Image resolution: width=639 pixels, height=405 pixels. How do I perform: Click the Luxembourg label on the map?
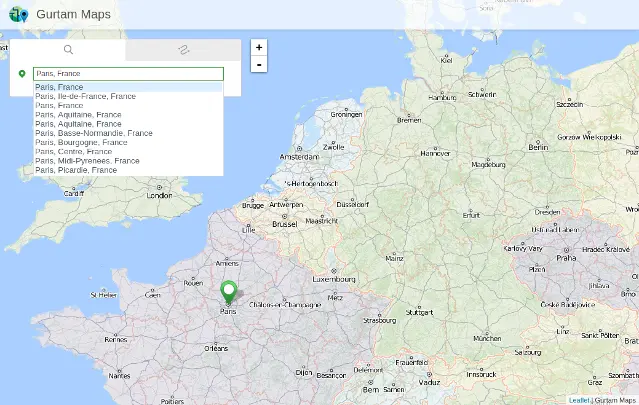[334, 280]
